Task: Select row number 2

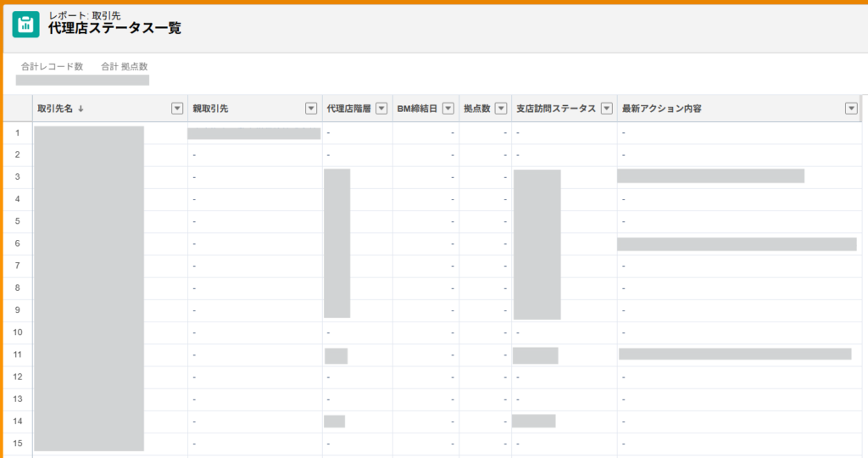Action: pos(18,154)
